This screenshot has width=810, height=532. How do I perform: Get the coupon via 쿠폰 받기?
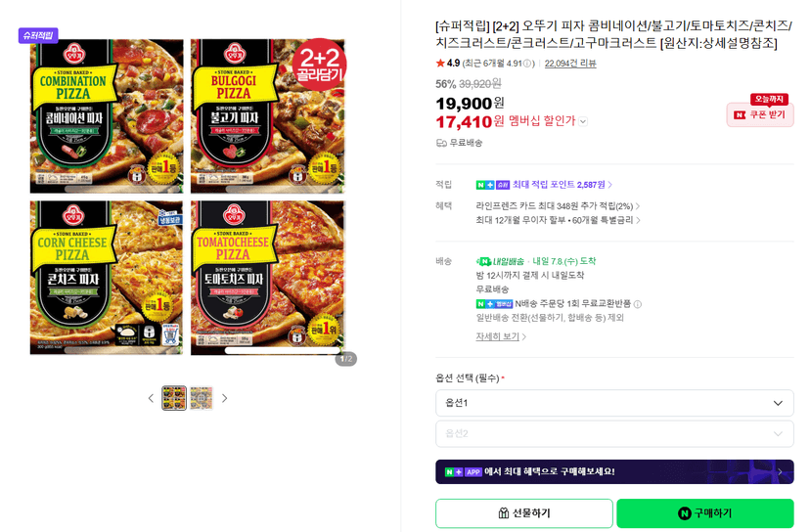760,114
